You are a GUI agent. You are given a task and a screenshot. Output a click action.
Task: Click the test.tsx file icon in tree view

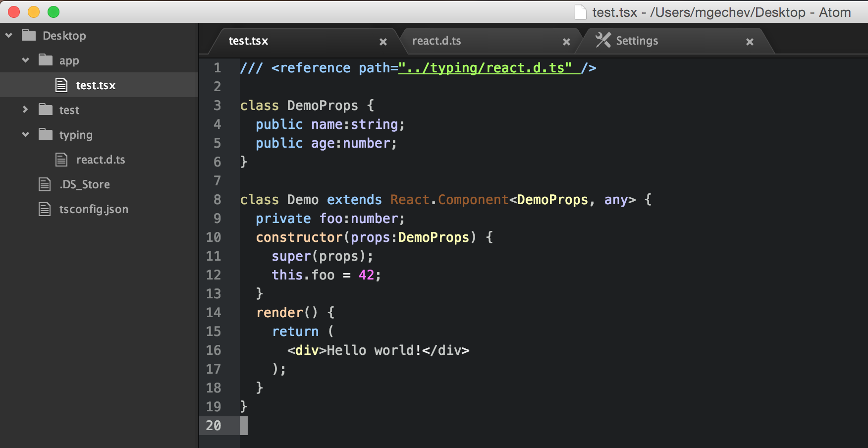(61, 85)
